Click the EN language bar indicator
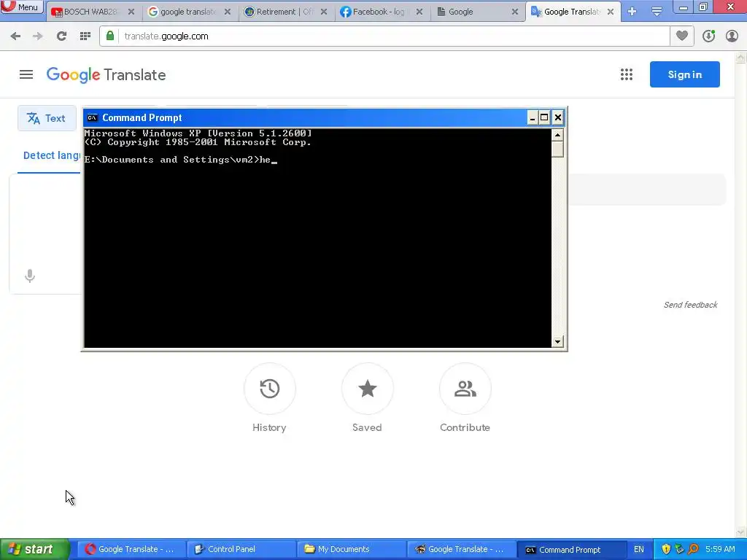Viewport: 747px width, 560px height. 638,549
